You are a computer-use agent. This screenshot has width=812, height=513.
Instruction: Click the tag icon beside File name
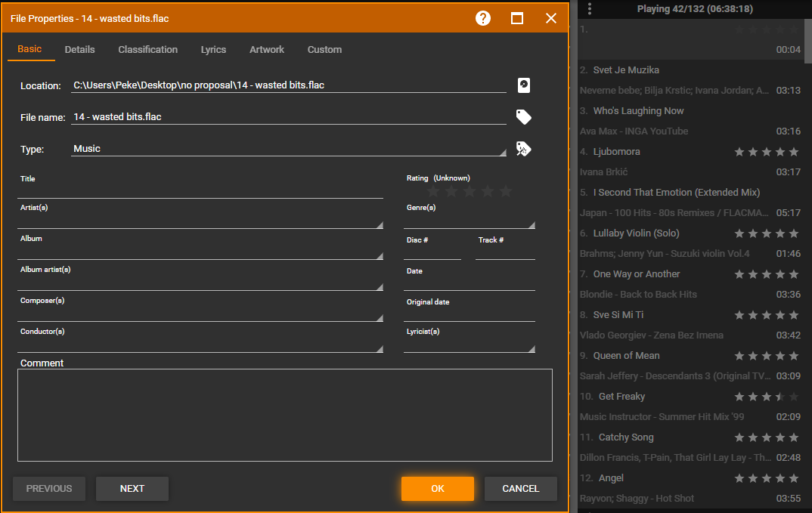pyautogui.click(x=523, y=117)
